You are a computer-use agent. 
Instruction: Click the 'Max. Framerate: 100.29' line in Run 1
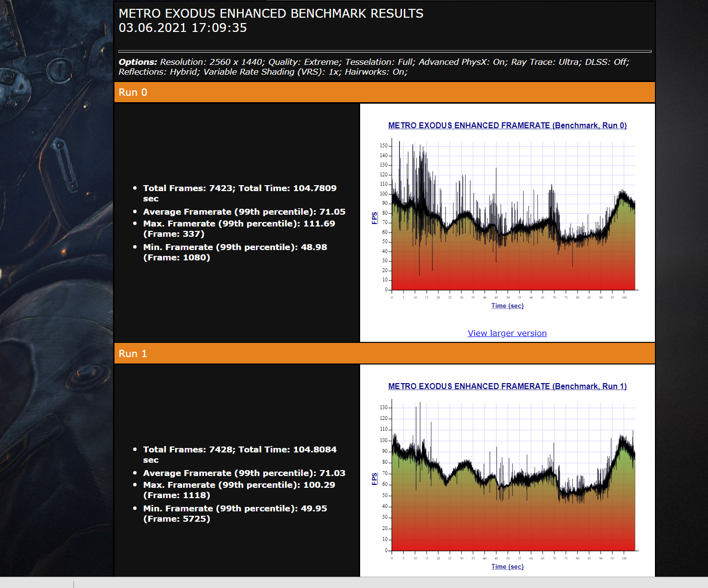click(x=239, y=490)
